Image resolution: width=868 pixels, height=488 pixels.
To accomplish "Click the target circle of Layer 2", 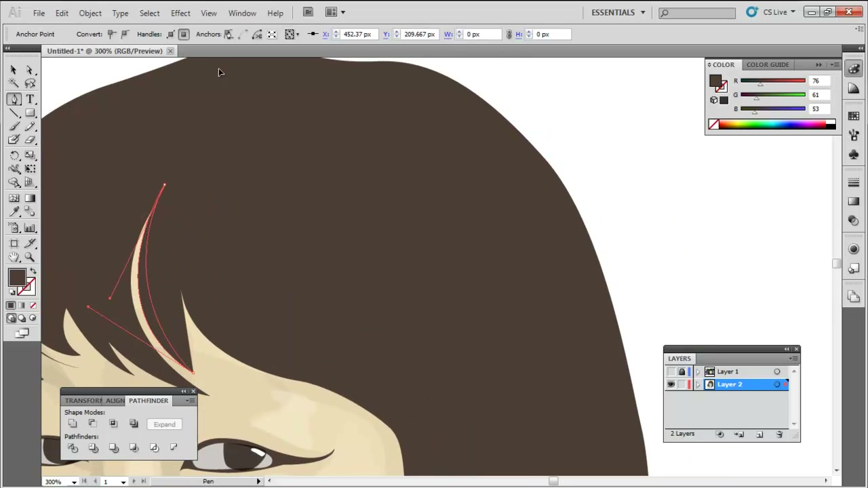I will coord(777,384).
